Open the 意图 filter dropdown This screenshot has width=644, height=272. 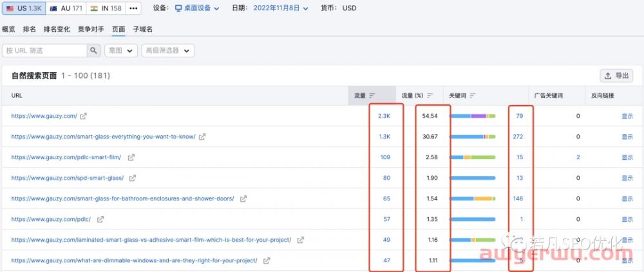tap(121, 50)
